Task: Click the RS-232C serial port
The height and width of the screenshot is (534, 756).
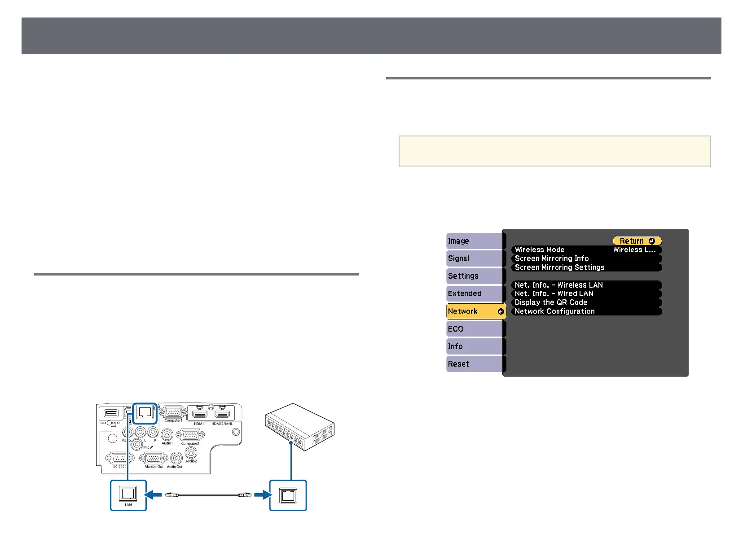Action: 119,458
